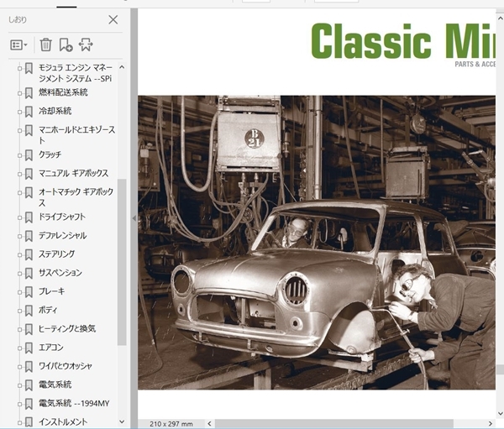504x429 pixels.
Task: Open the 電気系統 bookmark
Action: click(x=55, y=385)
